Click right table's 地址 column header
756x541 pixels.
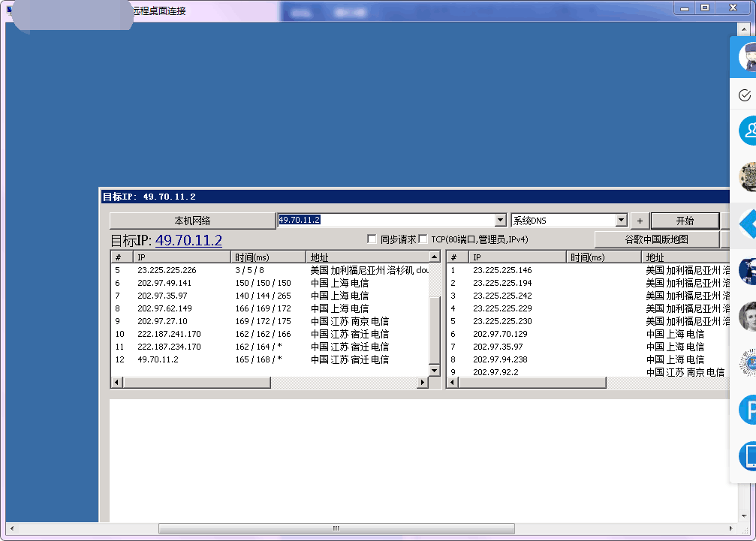pyautogui.click(x=685, y=257)
